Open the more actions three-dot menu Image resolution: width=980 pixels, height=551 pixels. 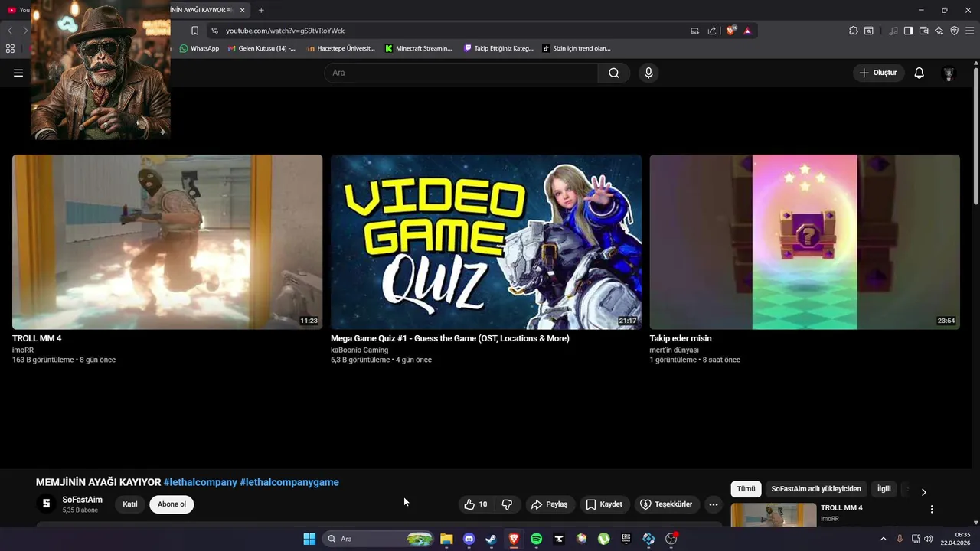714,504
